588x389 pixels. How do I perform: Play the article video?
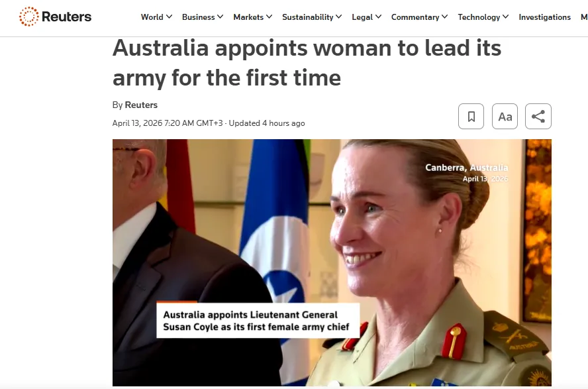pos(332,262)
